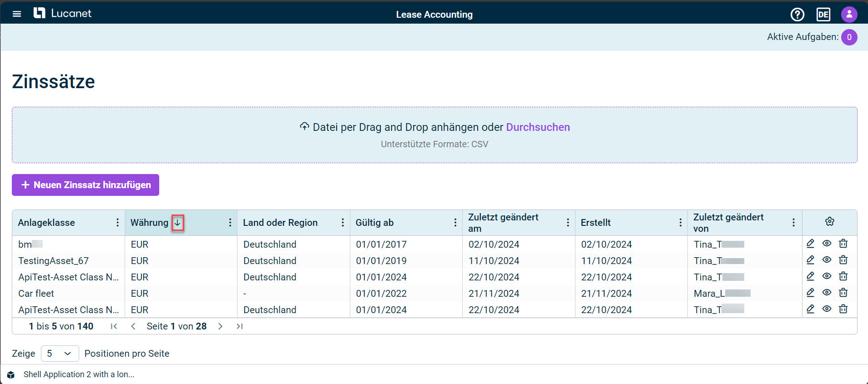
Task: Click the Shell Application cube icon
Action: pos(11,375)
